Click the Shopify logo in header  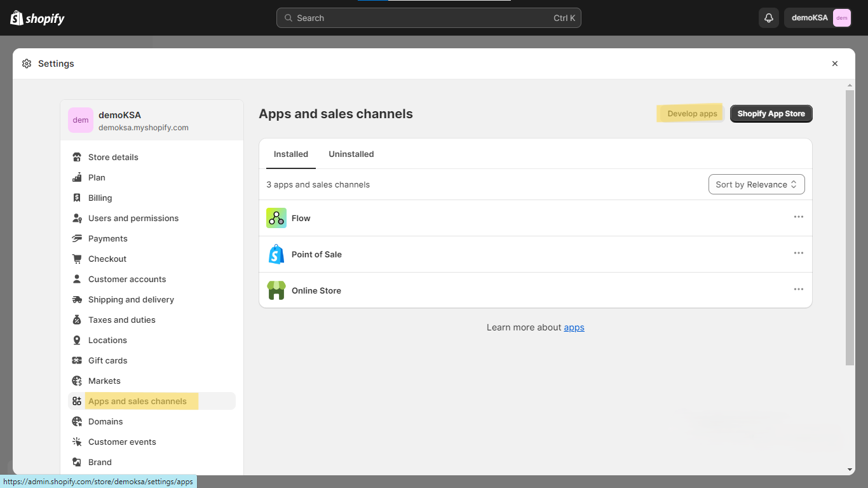coord(37,18)
